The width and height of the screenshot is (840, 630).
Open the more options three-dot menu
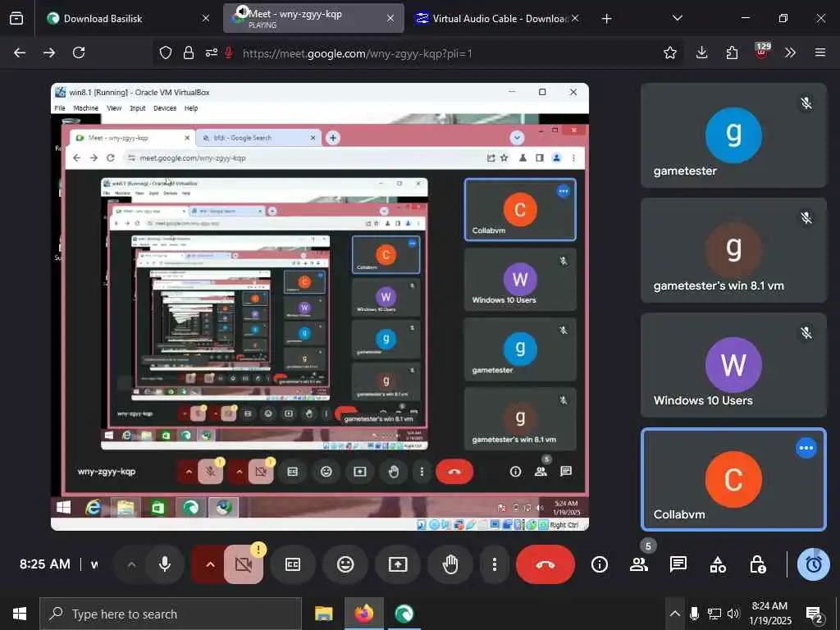(x=495, y=564)
